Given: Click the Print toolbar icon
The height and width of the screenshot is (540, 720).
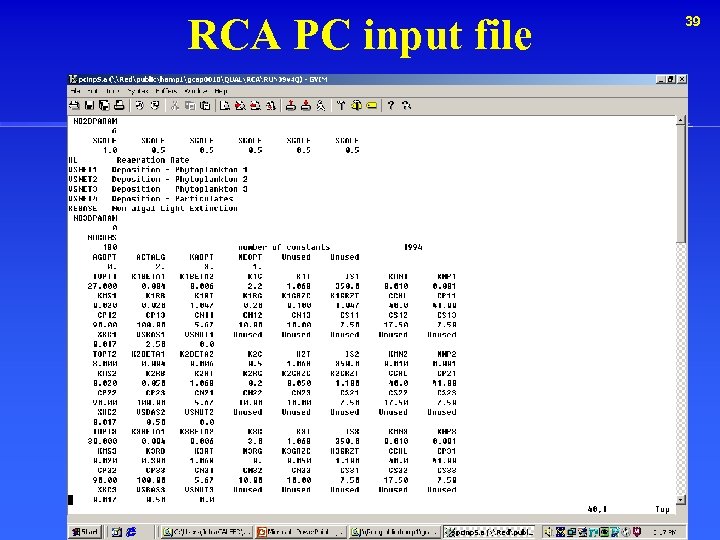Looking at the screenshot, I should pos(119,106).
